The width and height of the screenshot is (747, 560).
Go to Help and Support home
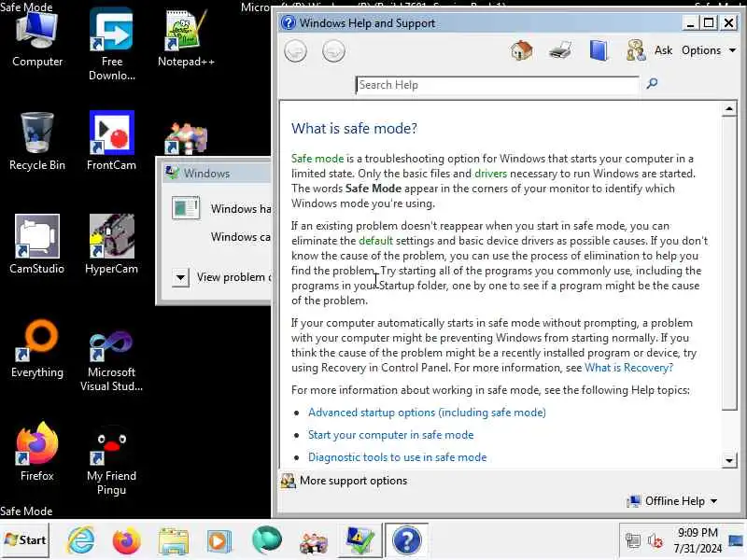522,50
